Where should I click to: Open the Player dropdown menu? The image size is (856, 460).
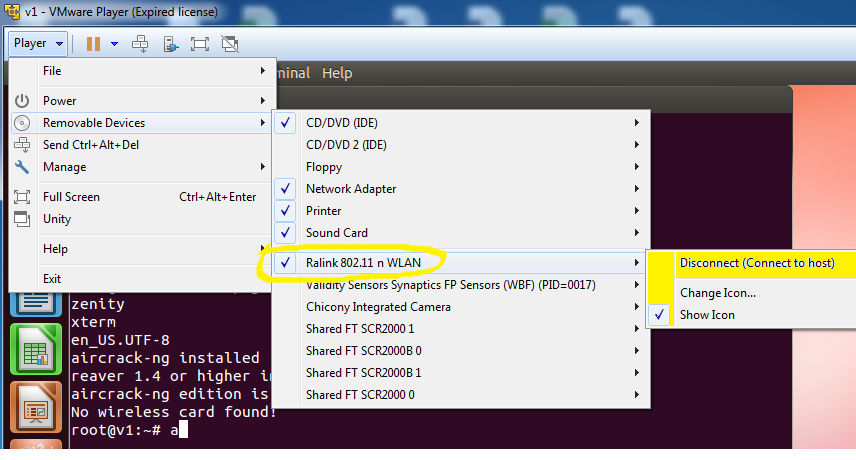pos(38,43)
